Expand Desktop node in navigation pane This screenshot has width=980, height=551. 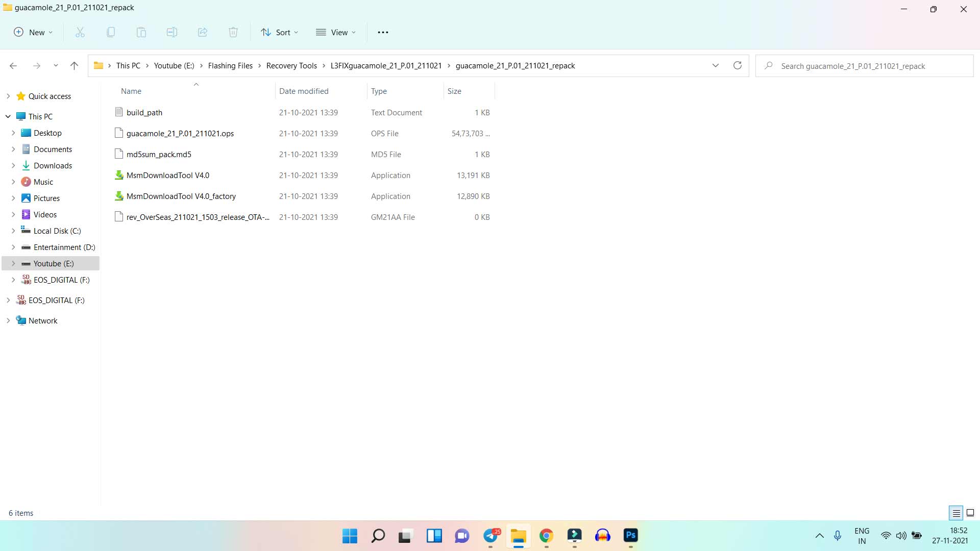coord(13,133)
